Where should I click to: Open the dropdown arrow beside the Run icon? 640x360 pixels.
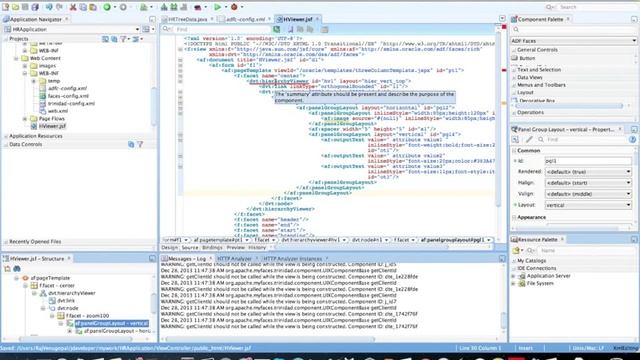tap(225, 7)
